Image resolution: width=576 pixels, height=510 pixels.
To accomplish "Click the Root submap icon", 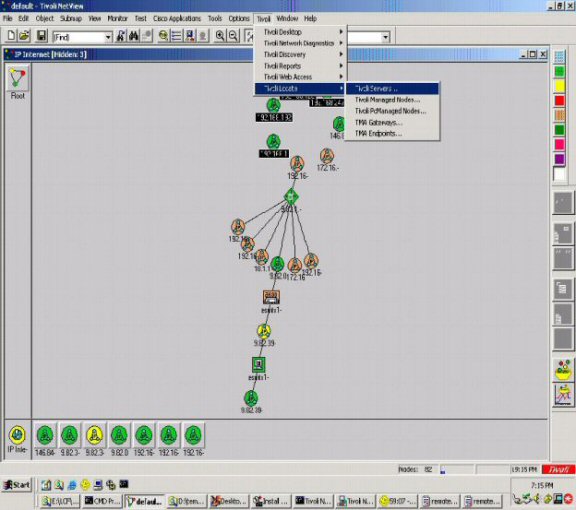I will click(x=17, y=79).
